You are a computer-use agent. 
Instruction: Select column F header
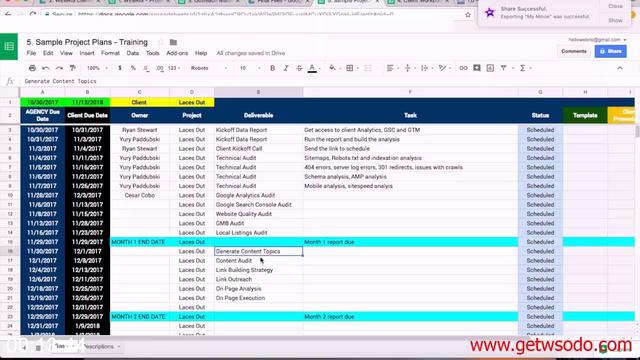pyautogui.click(x=410, y=92)
